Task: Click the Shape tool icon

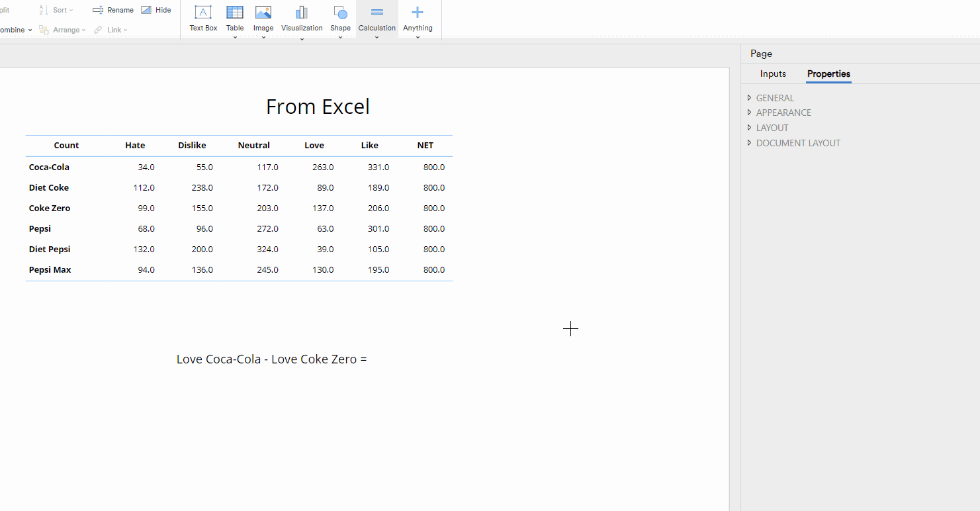Action: (x=340, y=12)
